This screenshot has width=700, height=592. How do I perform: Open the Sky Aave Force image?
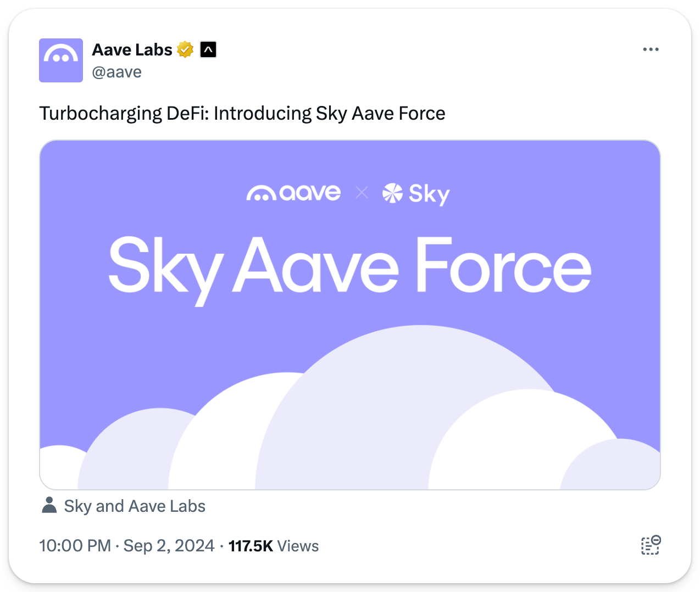coord(350,315)
